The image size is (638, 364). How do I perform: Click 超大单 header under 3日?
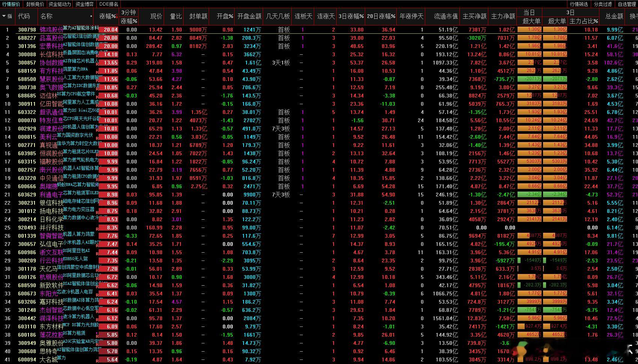(557, 21)
